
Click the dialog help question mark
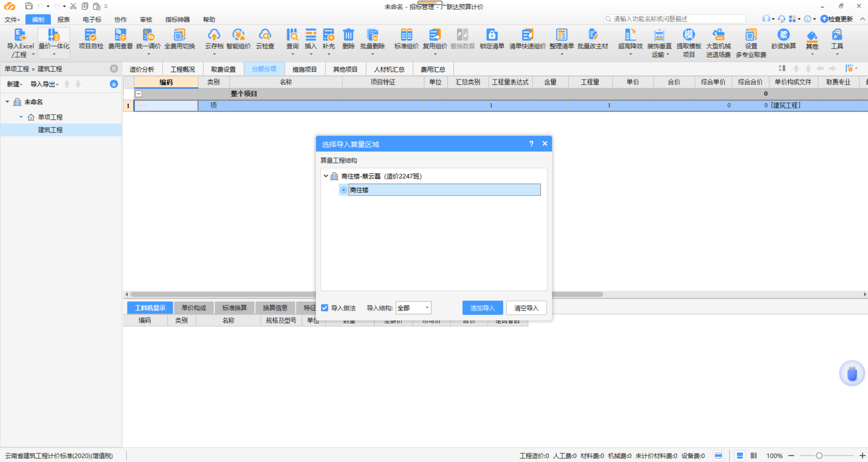coord(531,144)
